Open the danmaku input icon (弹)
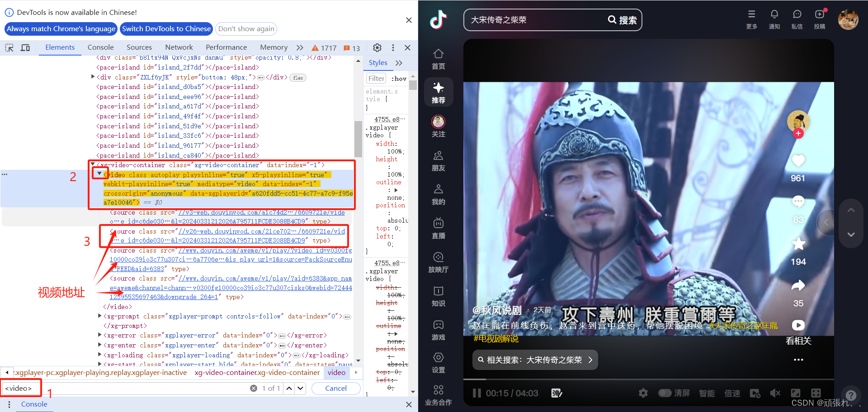The width and height of the screenshot is (868, 412). pyautogui.click(x=557, y=393)
